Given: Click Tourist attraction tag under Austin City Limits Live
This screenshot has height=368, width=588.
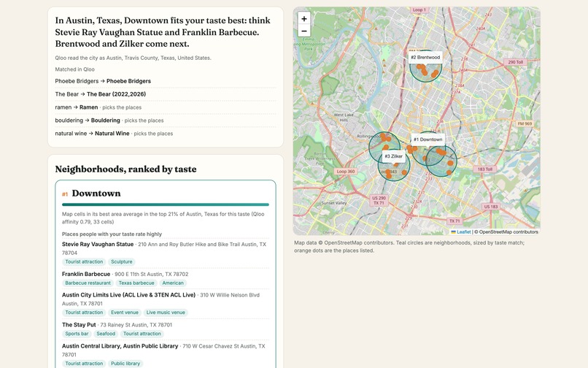Looking at the screenshot, I should click(x=84, y=313).
